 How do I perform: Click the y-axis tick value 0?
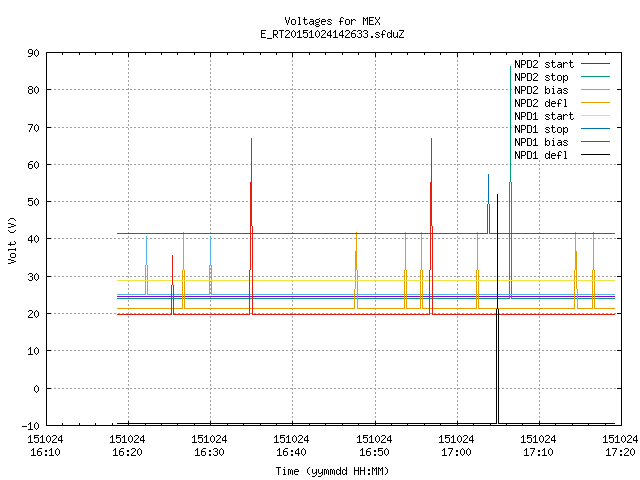[37, 389]
